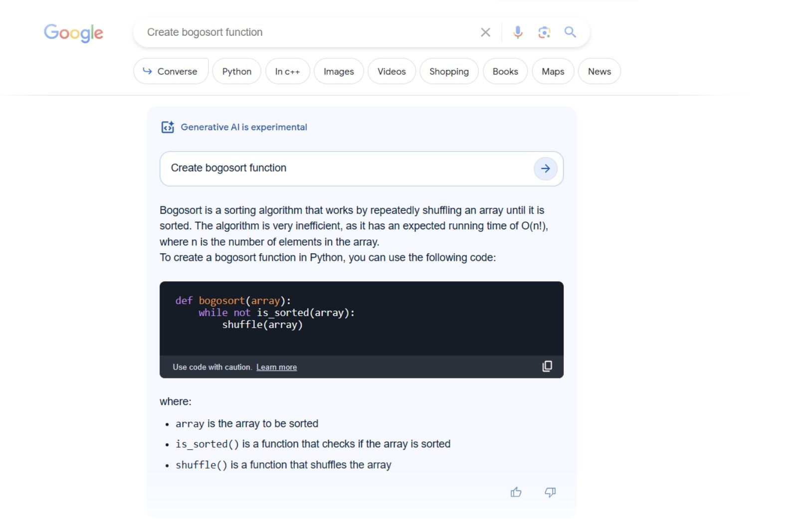798x532 pixels.
Task: Give a thumbs down to the AI answer
Action: 549,493
